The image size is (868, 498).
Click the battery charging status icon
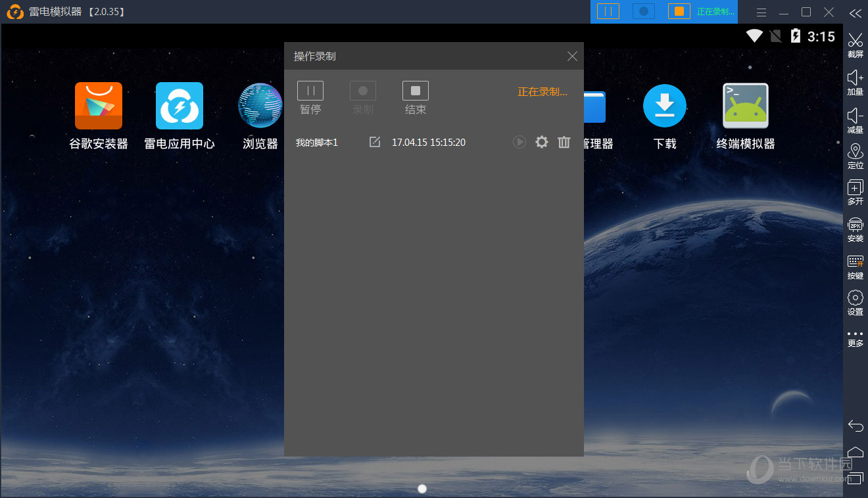(x=796, y=36)
